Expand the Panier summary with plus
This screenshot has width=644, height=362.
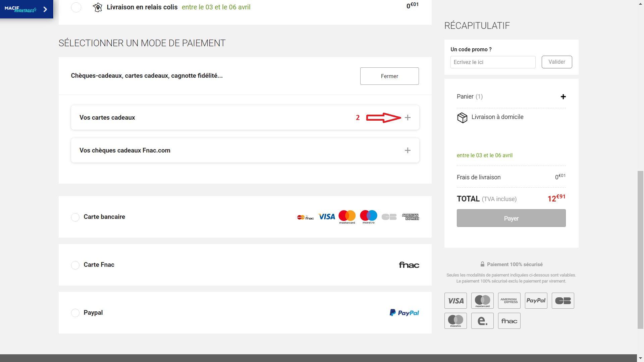(563, 97)
